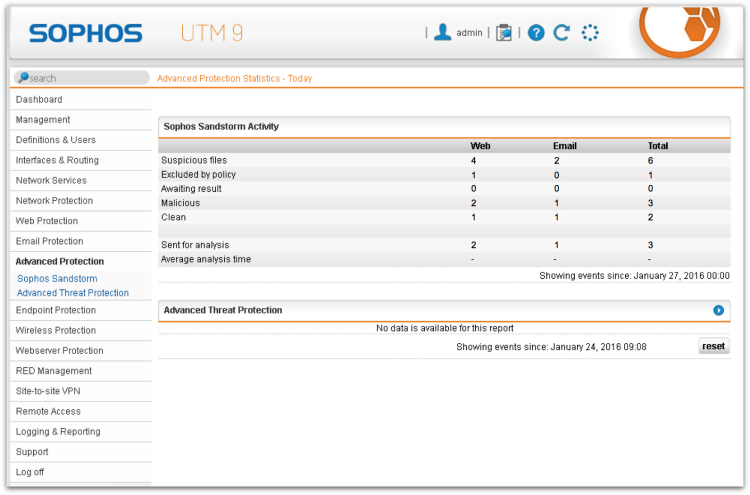Open Definitions & Users menu
The height and width of the screenshot is (495, 750).
click(x=80, y=140)
